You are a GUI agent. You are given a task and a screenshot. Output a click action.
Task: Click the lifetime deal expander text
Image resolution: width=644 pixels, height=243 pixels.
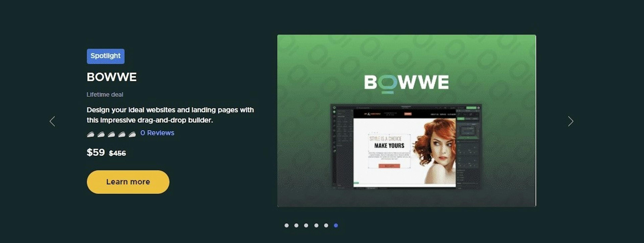(104, 94)
